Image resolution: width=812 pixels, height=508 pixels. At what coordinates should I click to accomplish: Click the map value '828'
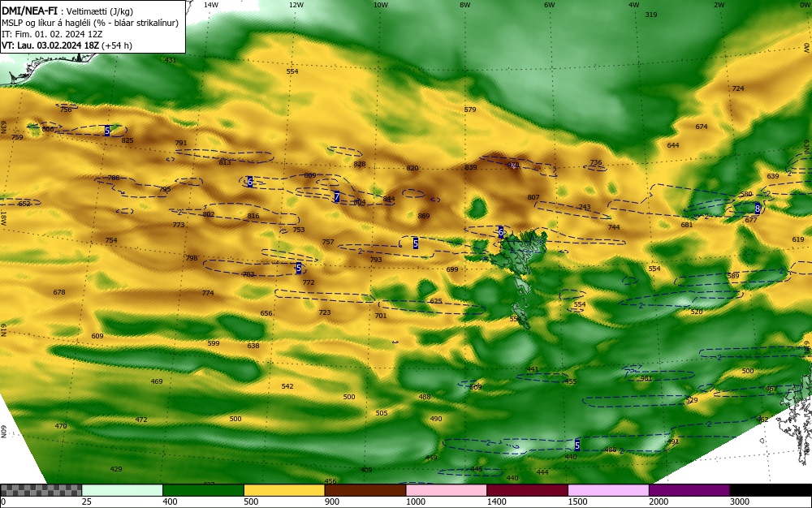pos(360,164)
